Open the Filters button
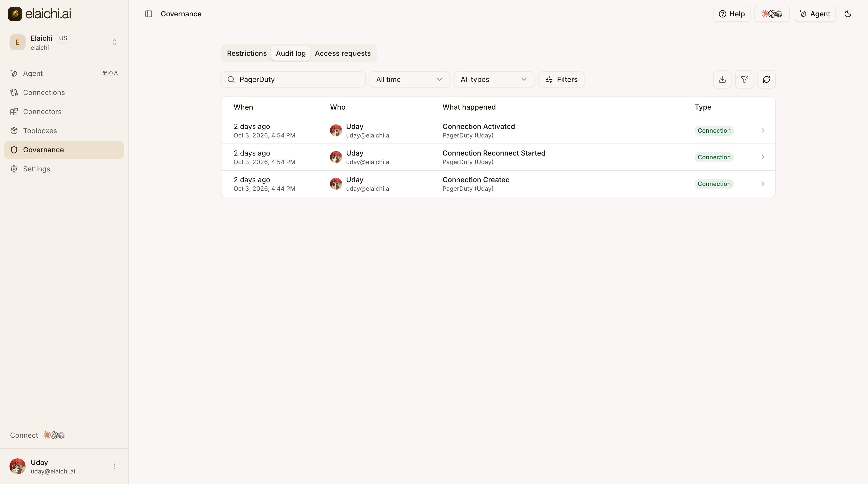 pyautogui.click(x=561, y=80)
